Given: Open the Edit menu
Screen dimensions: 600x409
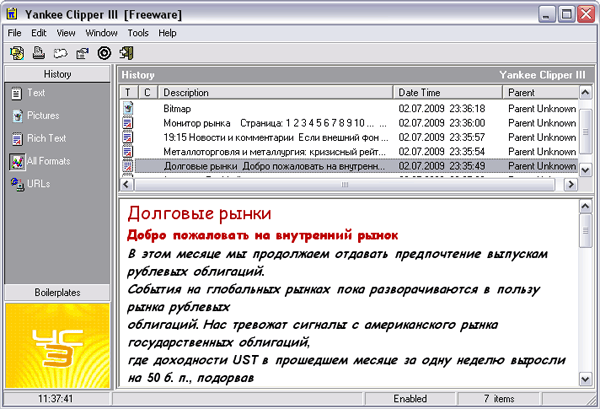Looking at the screenshot, I should coord(39,33).
